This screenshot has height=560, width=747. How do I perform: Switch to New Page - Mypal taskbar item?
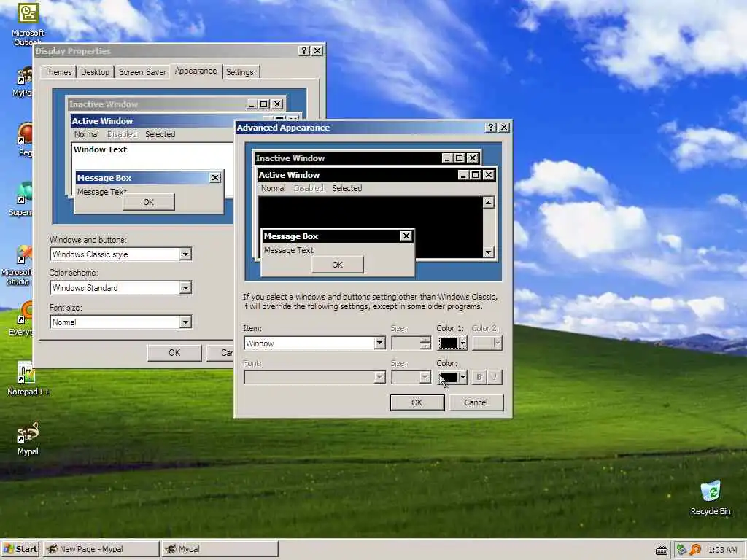tap(101, 549)
